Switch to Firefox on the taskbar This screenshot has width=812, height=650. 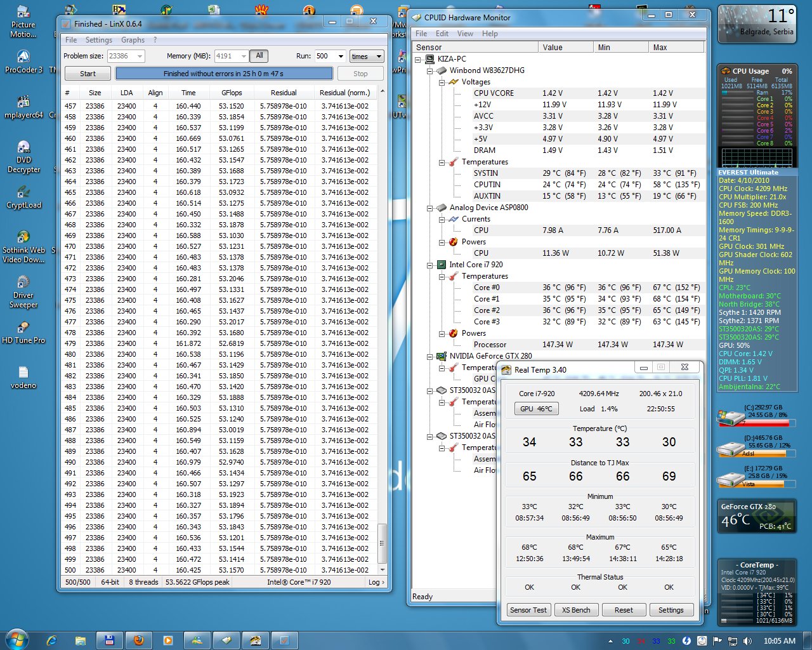click(139, 640)
